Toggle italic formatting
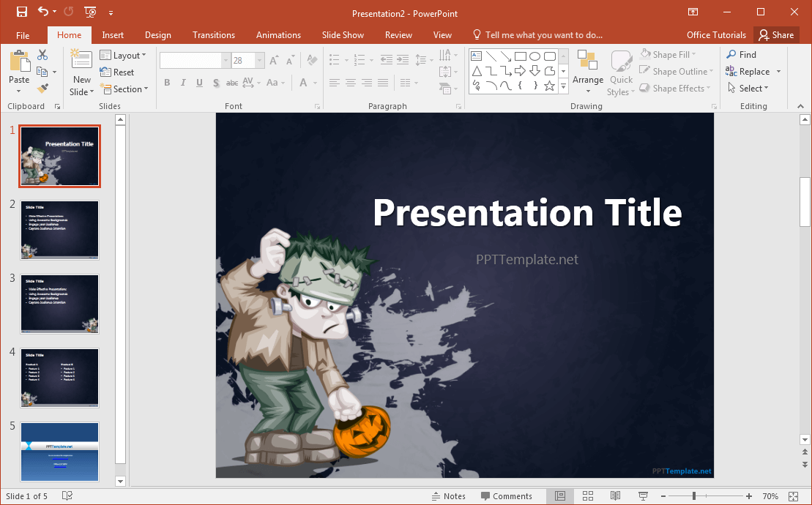 tap(183, 83)
